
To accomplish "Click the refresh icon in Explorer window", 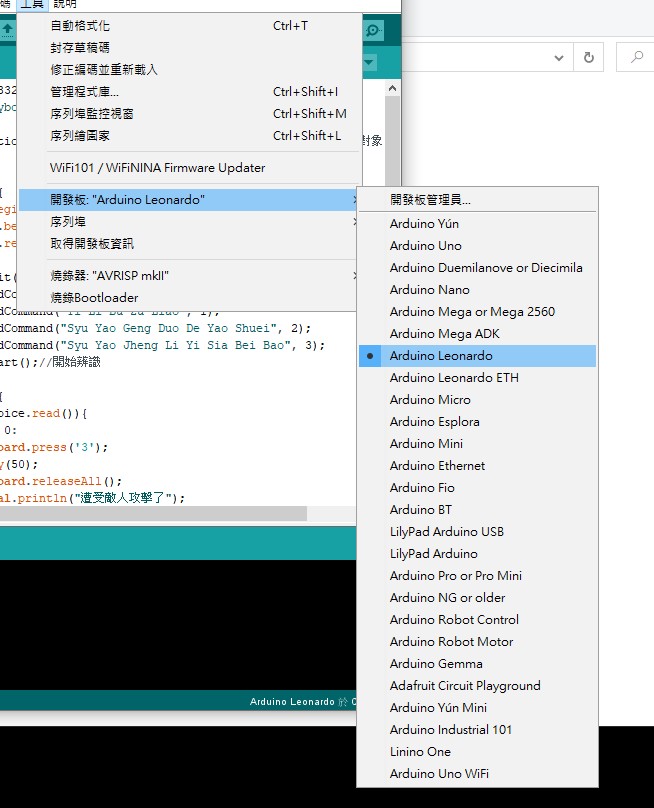I will [x=589, y=57].
